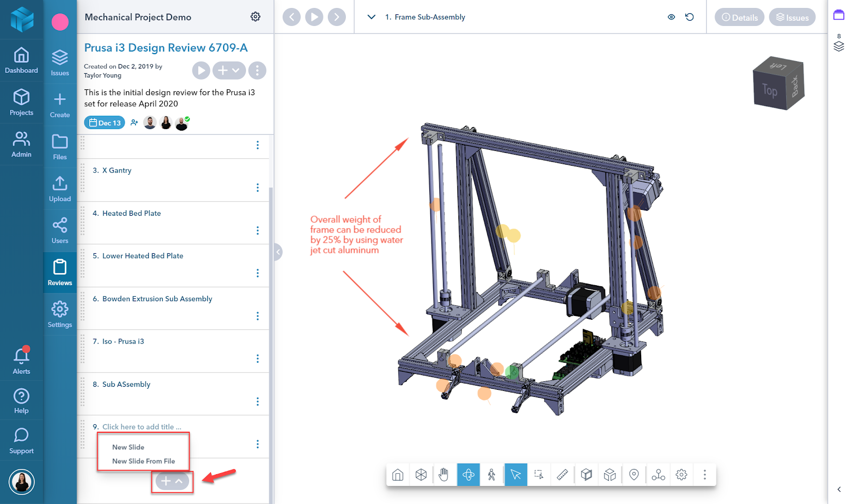Toggle the eye visibility icon

pyautogui.click(x=671, y=17)
